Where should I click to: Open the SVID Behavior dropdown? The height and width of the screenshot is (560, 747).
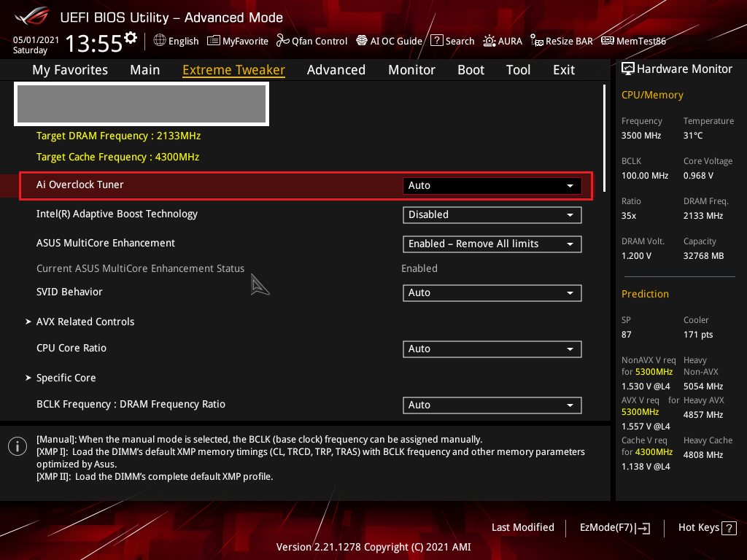coord(492,292)
